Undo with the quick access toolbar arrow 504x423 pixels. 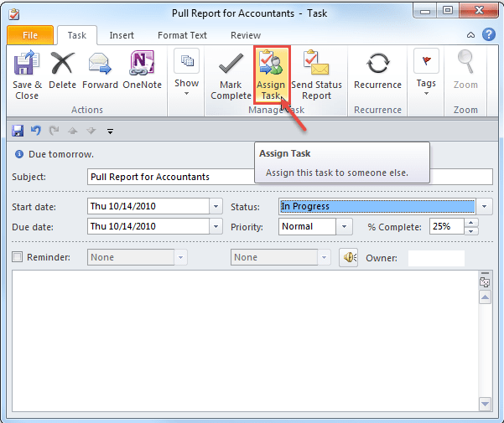pyautogui.click(x=36, y=131)
